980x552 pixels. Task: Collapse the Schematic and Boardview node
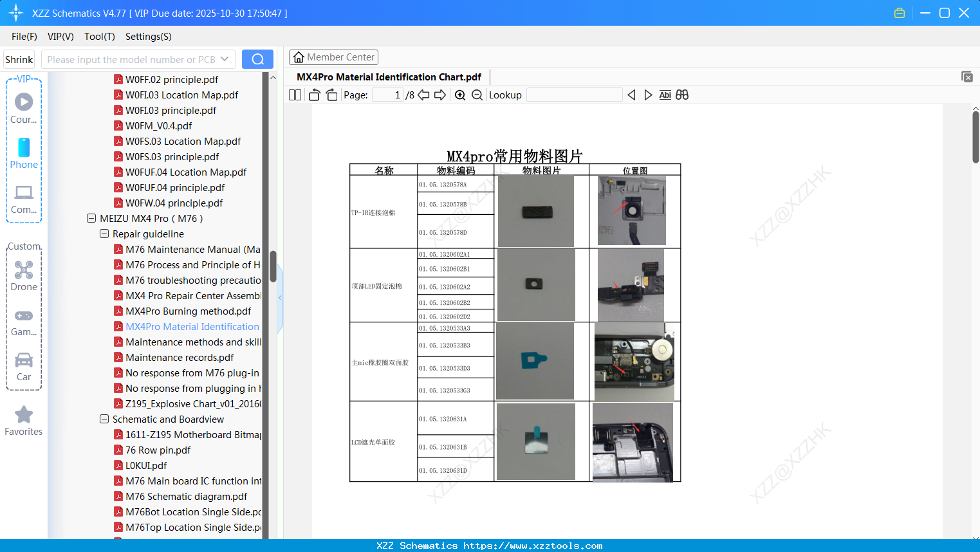pyautogui.click(x=104, y=419)
